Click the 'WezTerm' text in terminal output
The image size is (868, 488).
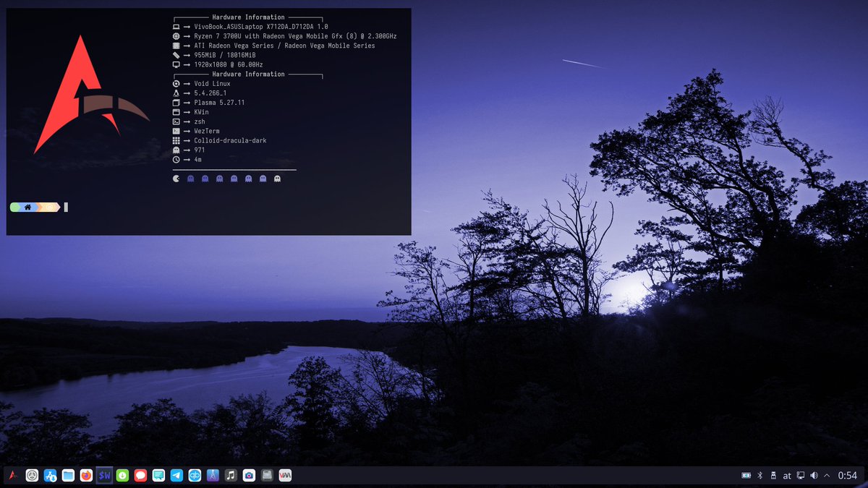coord(207,131)
